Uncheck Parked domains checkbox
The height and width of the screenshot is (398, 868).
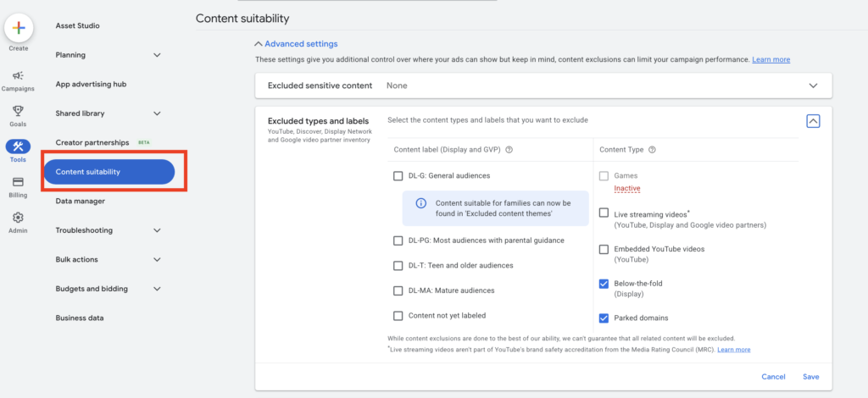[x=604, y=318]
